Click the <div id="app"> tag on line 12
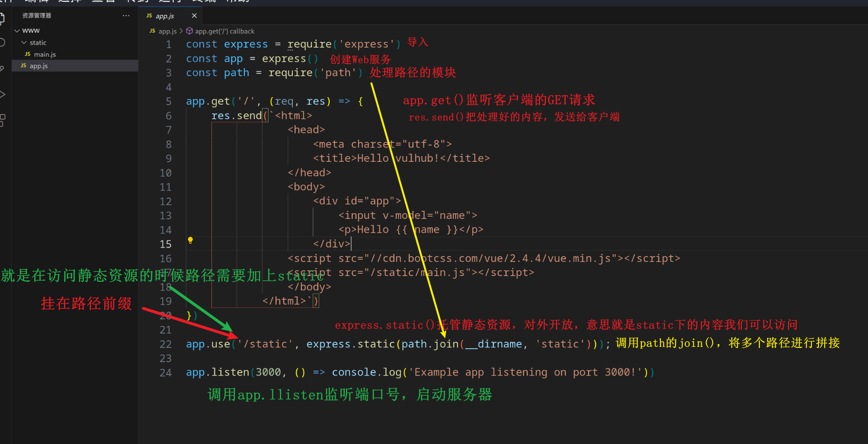The width and height of the screenshot is (868, 444). point(357,201)
